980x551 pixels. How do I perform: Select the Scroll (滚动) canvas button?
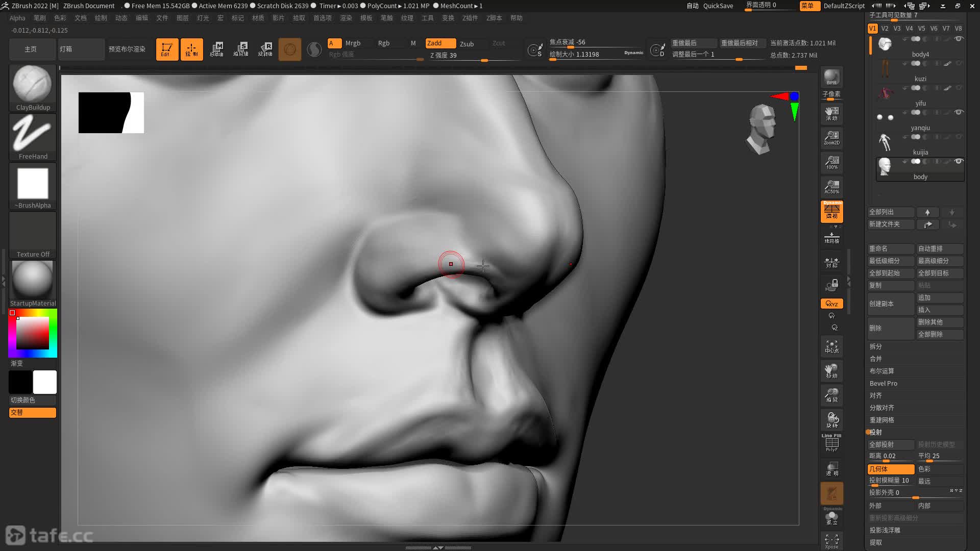point(832,113)
